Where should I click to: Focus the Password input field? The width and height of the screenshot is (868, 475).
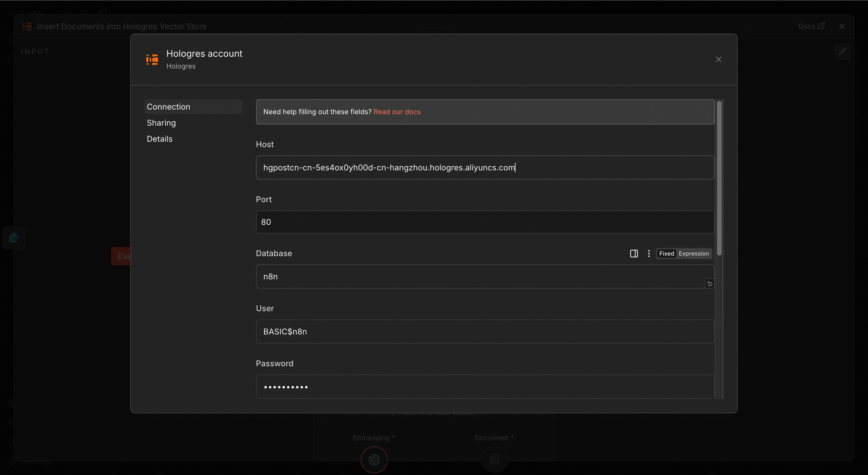(485, 387)
